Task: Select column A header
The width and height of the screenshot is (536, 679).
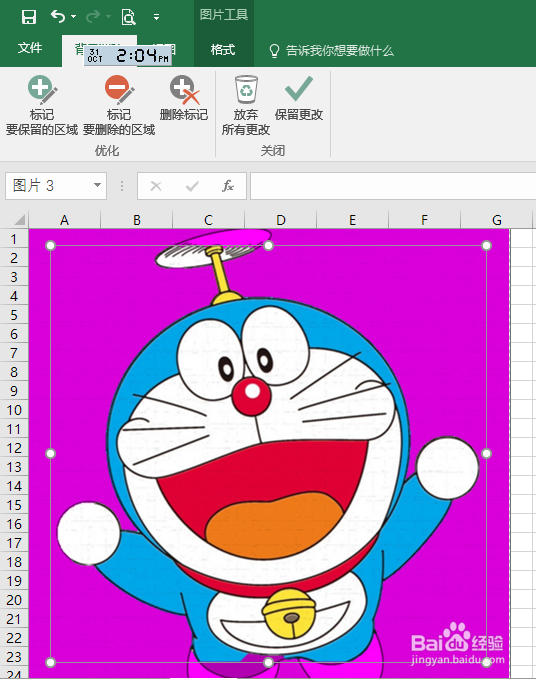Action: (65, 220)
